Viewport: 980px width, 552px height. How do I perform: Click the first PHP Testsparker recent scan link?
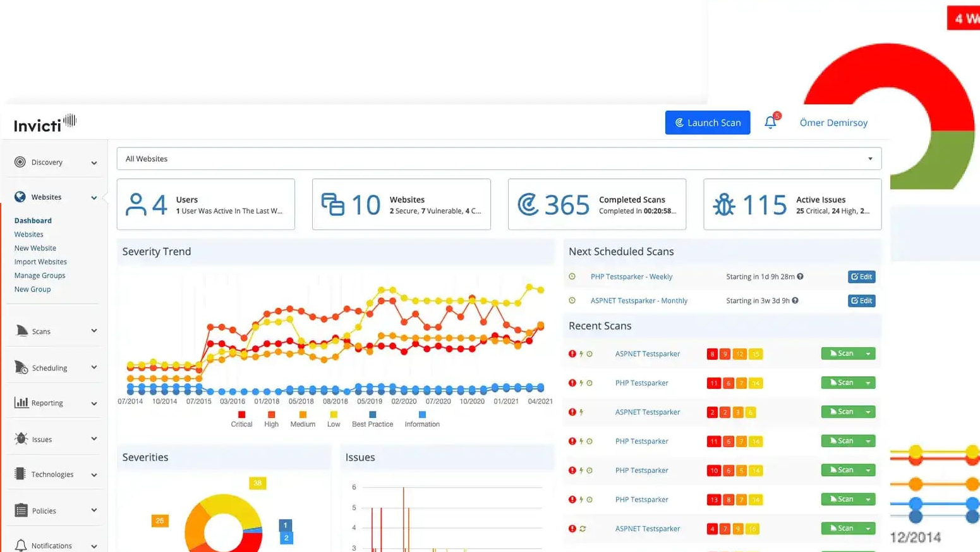click(x=641, y=383)
